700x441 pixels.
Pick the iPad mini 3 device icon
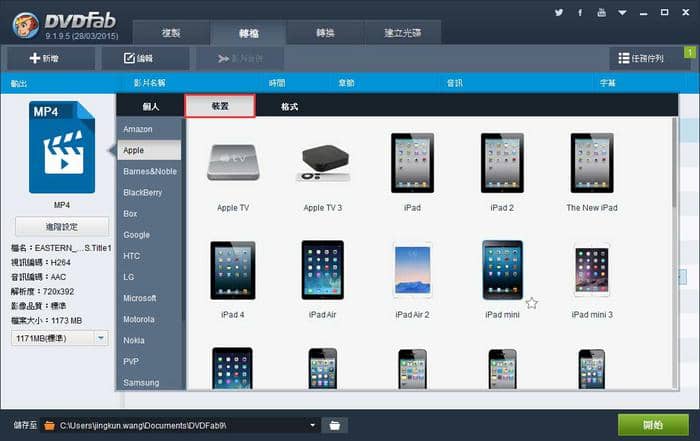coord(592,270)
